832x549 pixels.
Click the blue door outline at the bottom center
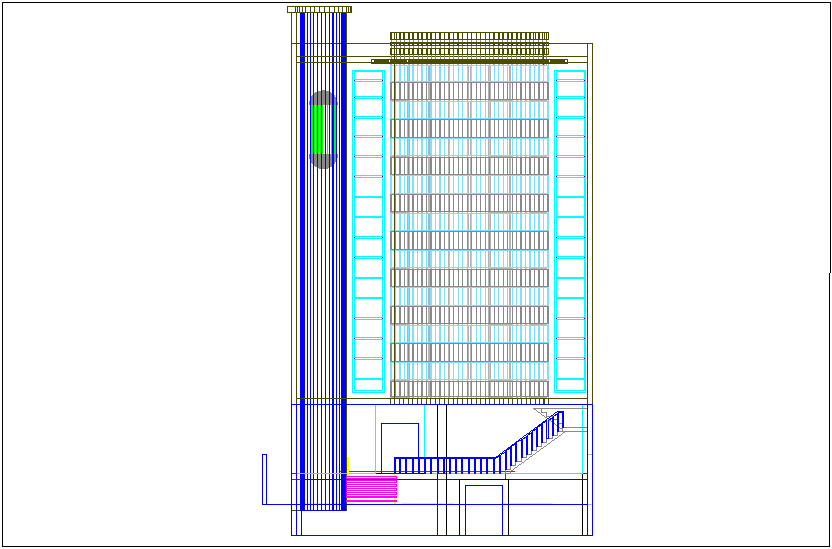[484, 510]
